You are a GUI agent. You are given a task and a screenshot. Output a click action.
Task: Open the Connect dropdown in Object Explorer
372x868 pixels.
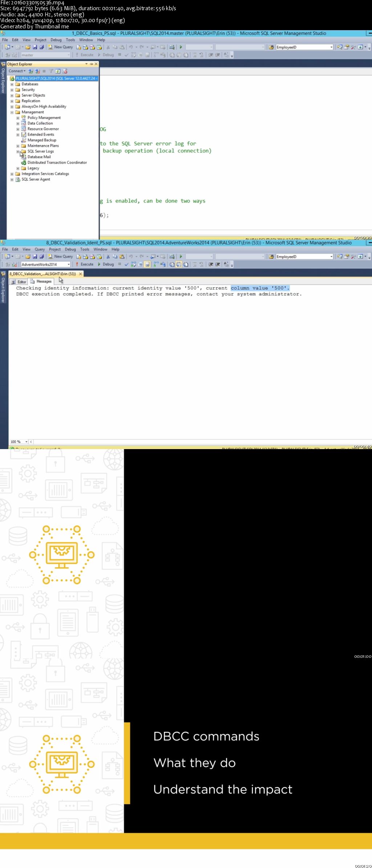point(17,71)
